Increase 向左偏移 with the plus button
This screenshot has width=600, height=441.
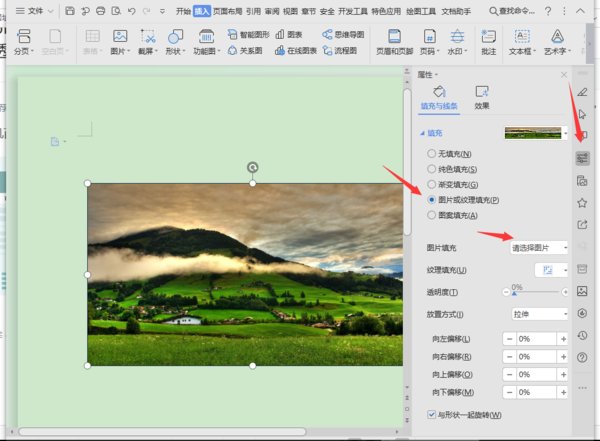coord(563,339)
